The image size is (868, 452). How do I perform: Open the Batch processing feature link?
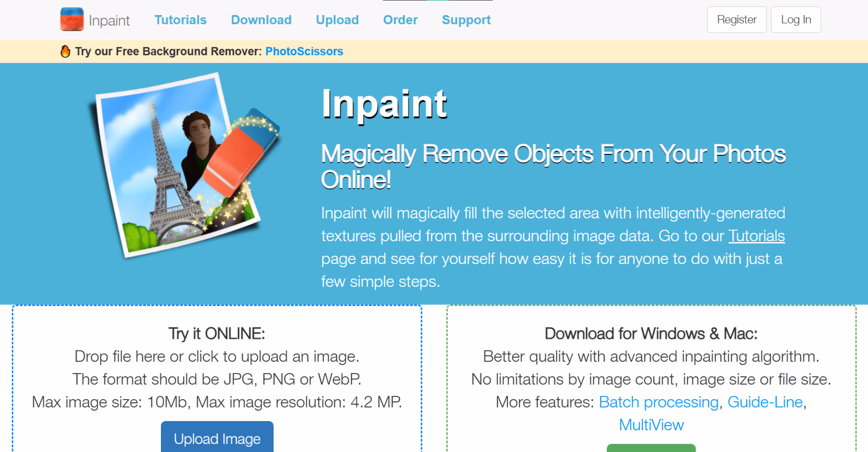[659, 402]
